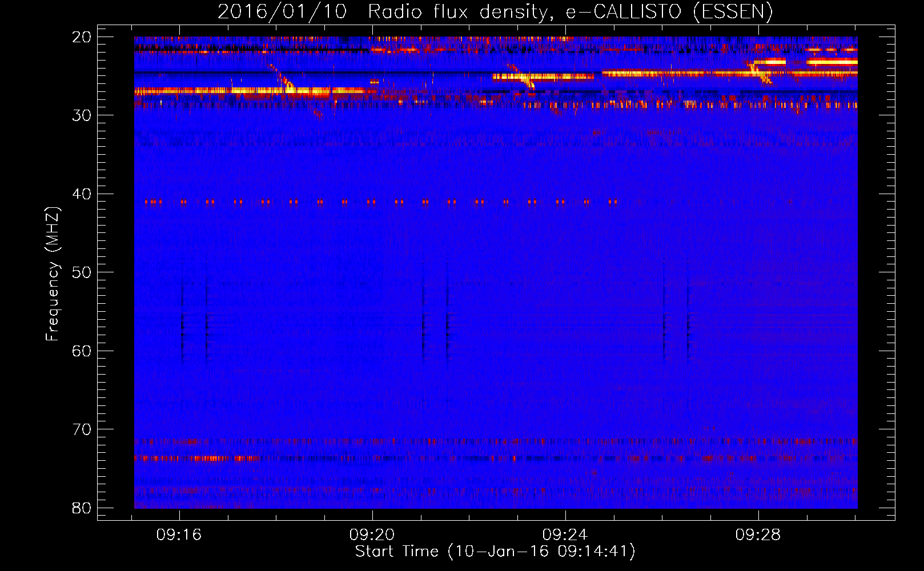This screenshot has width=924, height=571.
Task: Click the 70 frequency tick label
Action: coord(82,429)
